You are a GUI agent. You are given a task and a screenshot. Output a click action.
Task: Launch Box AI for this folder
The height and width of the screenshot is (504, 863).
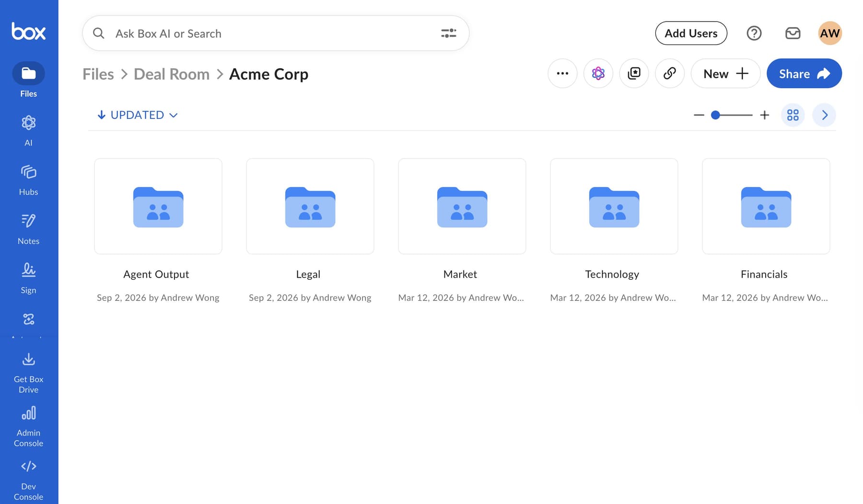[598, 73]
